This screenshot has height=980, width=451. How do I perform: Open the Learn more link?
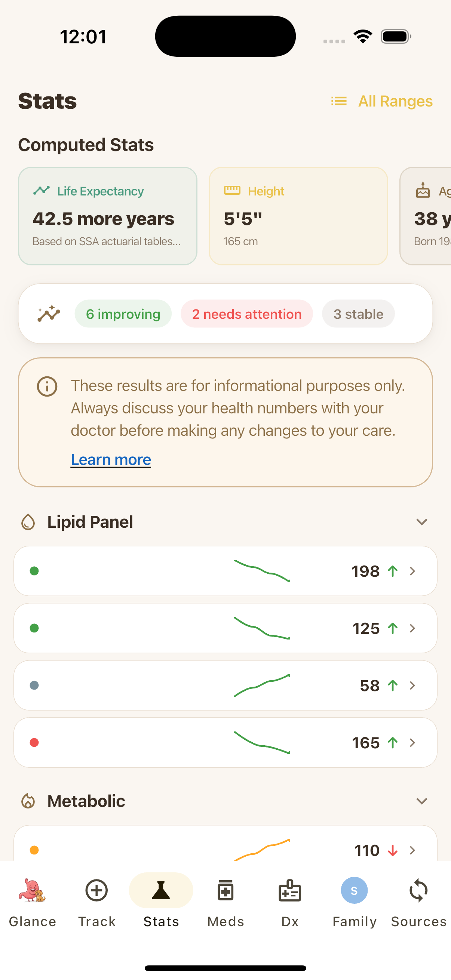110,460
